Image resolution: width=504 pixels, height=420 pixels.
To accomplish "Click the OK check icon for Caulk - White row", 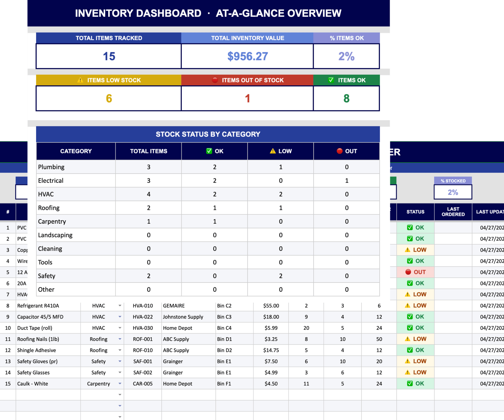I will coord(410,383).
